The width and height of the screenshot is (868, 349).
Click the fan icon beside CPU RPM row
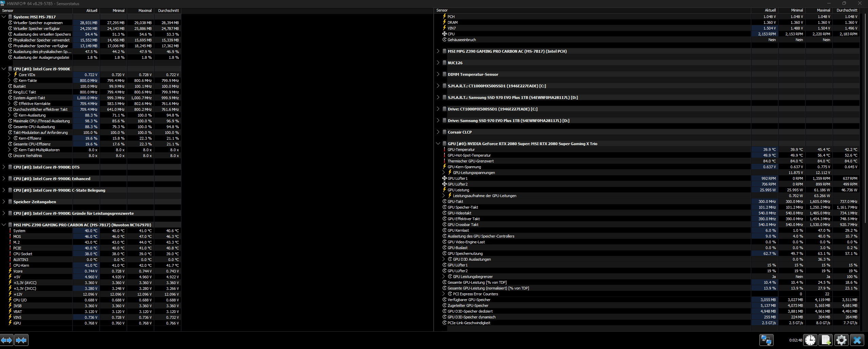[444, 34]
